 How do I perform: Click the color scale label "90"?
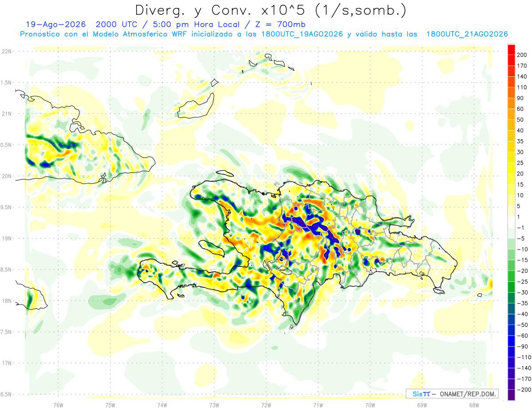(x=520, y=98)
